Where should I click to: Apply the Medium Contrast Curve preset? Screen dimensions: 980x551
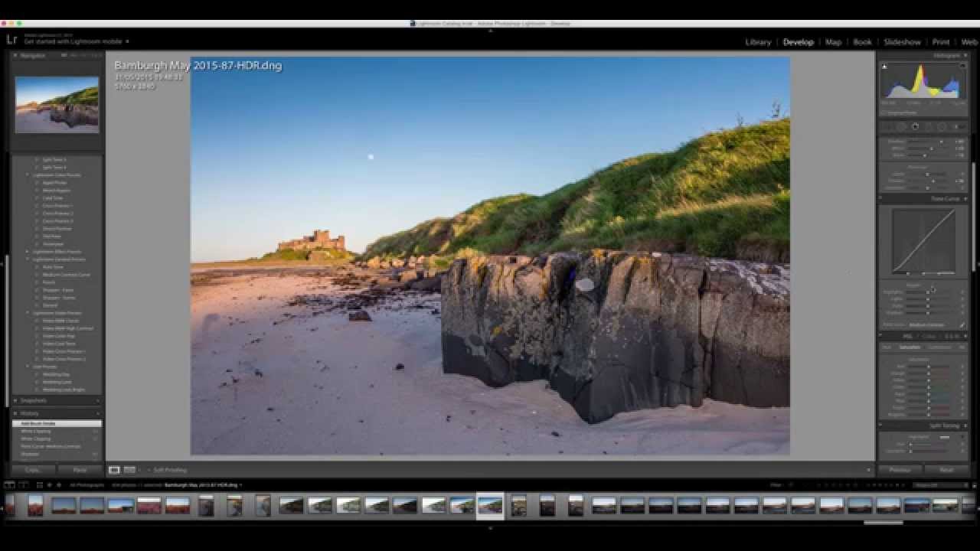tap(66, 274)
